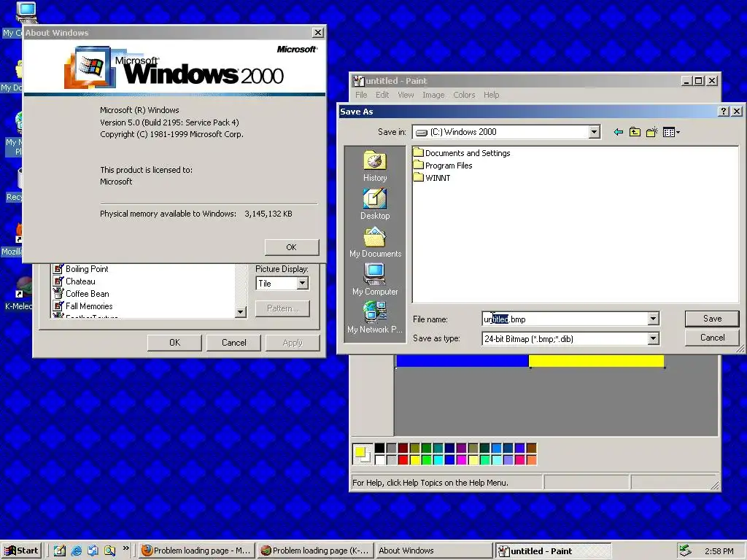The image size is (747, 560).
Task: Click the question mark help button in Save As
Action: point(723,112)
